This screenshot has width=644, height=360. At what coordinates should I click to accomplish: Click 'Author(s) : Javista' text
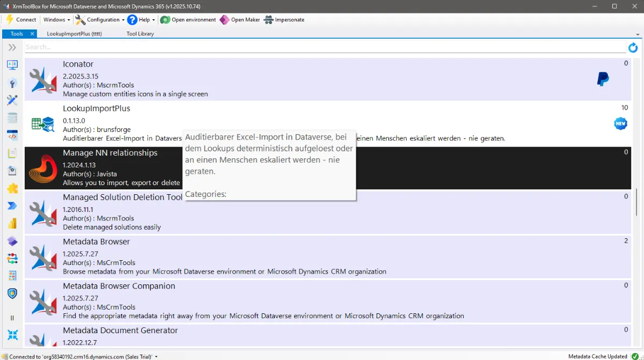[90, 174]
